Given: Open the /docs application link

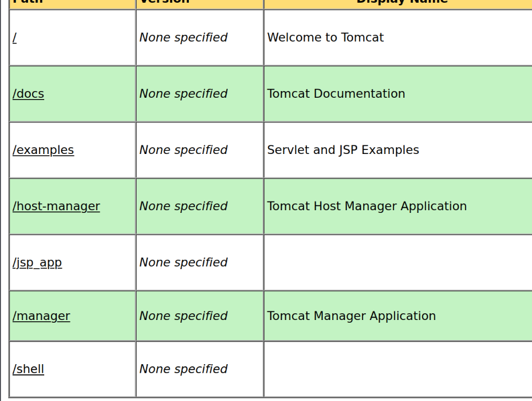Looking at the screenshot, I should click(x=28, y=94).
